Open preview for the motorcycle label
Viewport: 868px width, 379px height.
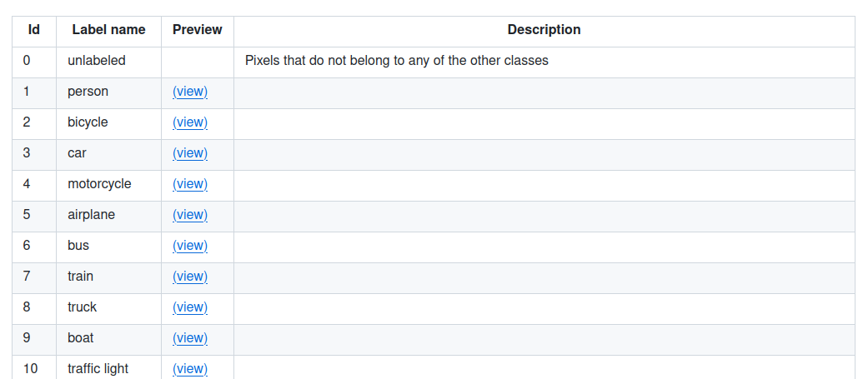point(190,184)
